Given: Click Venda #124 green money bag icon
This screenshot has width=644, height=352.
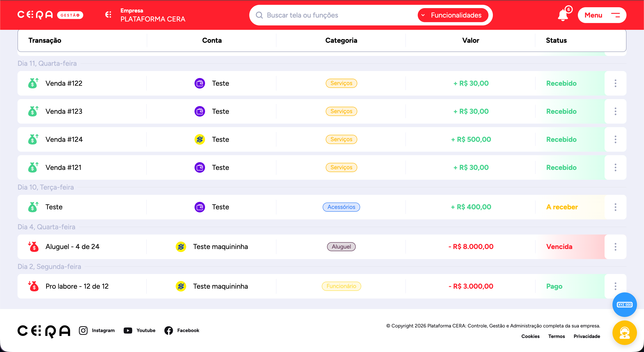Looking at the screenshot, I should [x=33, y=139].
